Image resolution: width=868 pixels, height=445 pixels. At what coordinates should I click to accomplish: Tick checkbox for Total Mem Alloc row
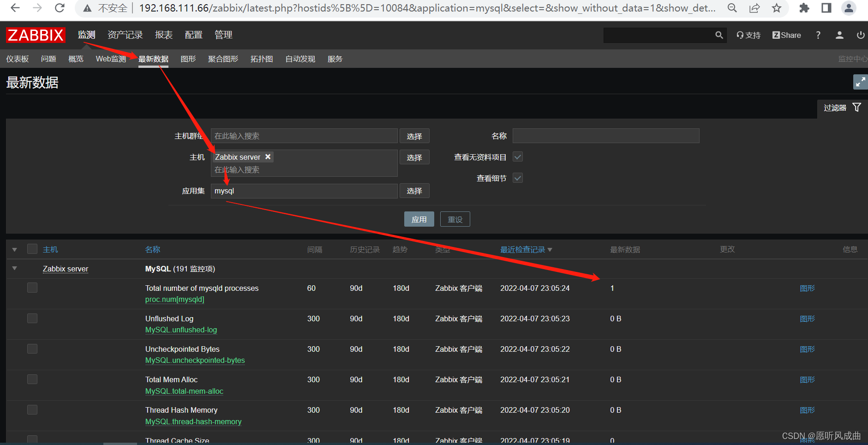point(32,379)
